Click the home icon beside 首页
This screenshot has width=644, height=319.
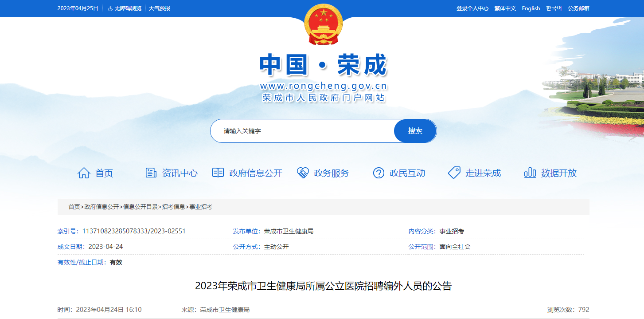[x=84, y=173]
